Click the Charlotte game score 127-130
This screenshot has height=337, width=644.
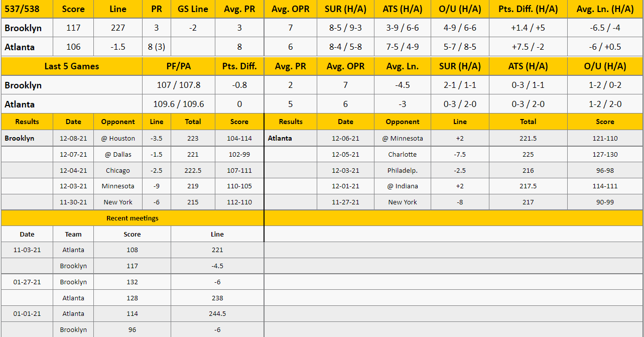(605, 154)
